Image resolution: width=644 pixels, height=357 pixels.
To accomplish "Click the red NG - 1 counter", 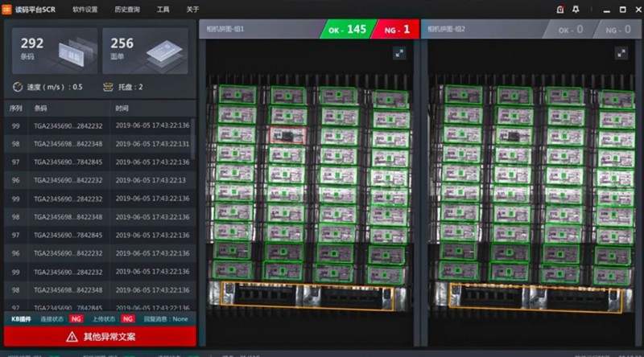I will (x=396, y=29).
